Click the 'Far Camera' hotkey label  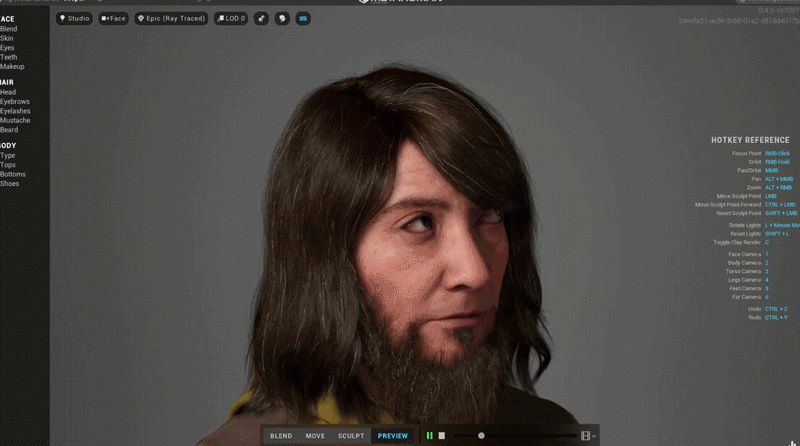(x=746, y=297)
